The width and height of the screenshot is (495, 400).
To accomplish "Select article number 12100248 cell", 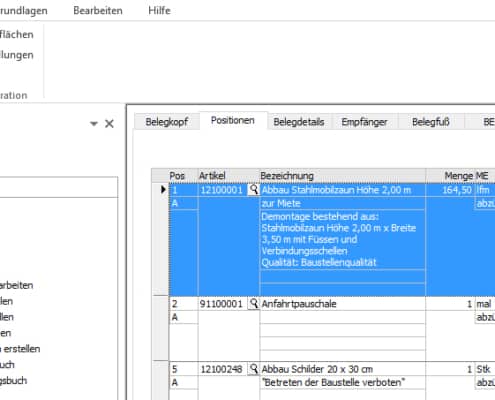I will (223, 369).
